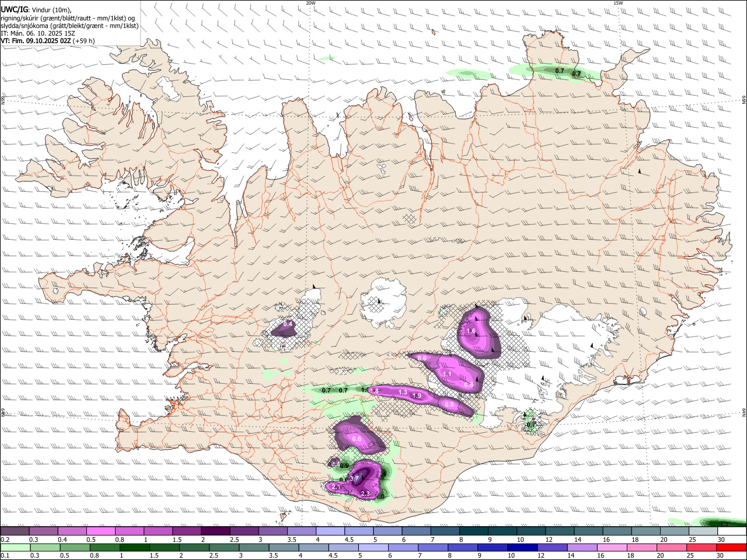Pick the red 30 swatch in rain scale
747x560 pixels.
[732, 548]
